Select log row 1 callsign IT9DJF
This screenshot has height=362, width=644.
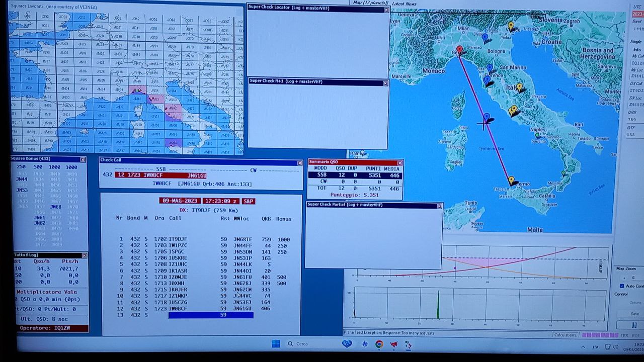click(178, 239)
